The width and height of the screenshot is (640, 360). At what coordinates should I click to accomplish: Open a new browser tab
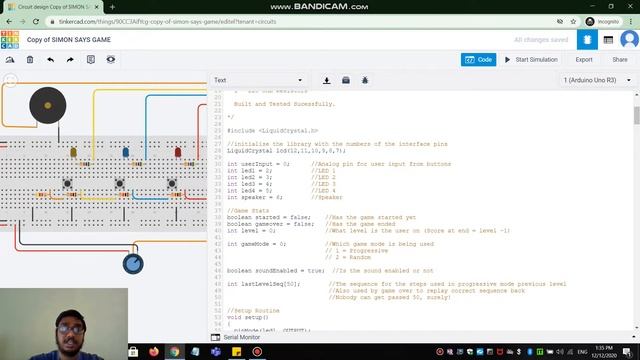(x=112, y=7)
